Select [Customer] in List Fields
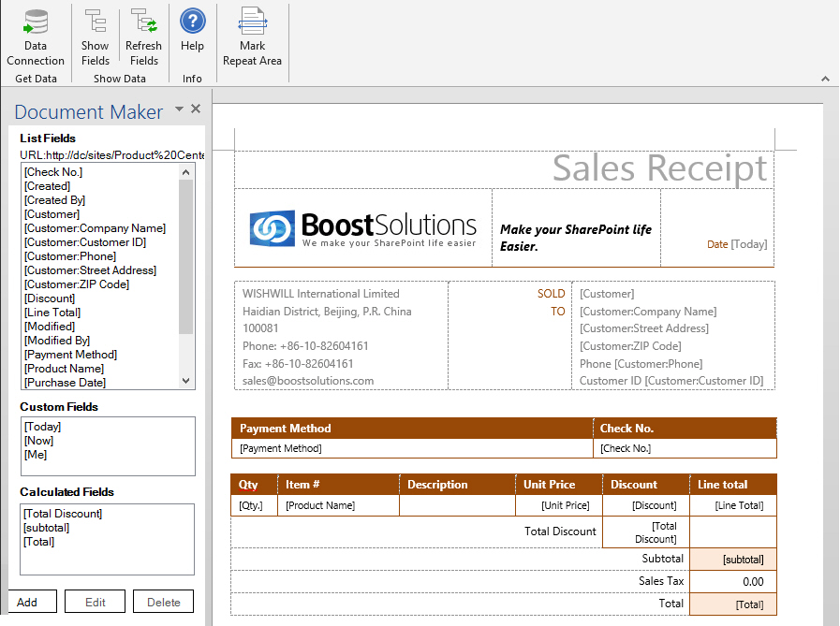 tap(52, 214)
